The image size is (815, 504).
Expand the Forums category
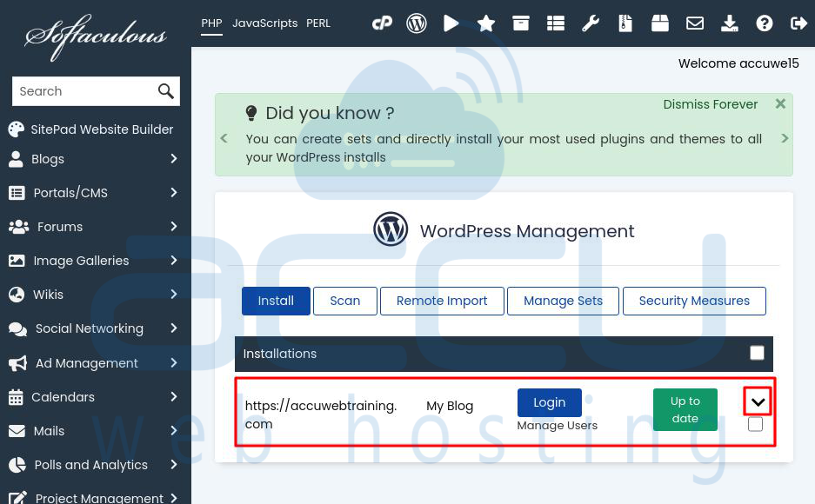[174, 226]
